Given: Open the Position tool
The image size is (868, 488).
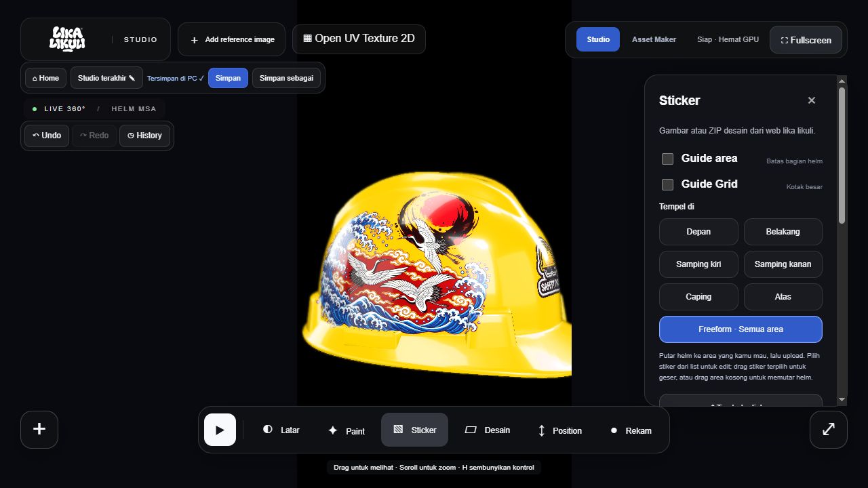Looking at the screenshot, I should pyautogui.click(x=559, y=430).
